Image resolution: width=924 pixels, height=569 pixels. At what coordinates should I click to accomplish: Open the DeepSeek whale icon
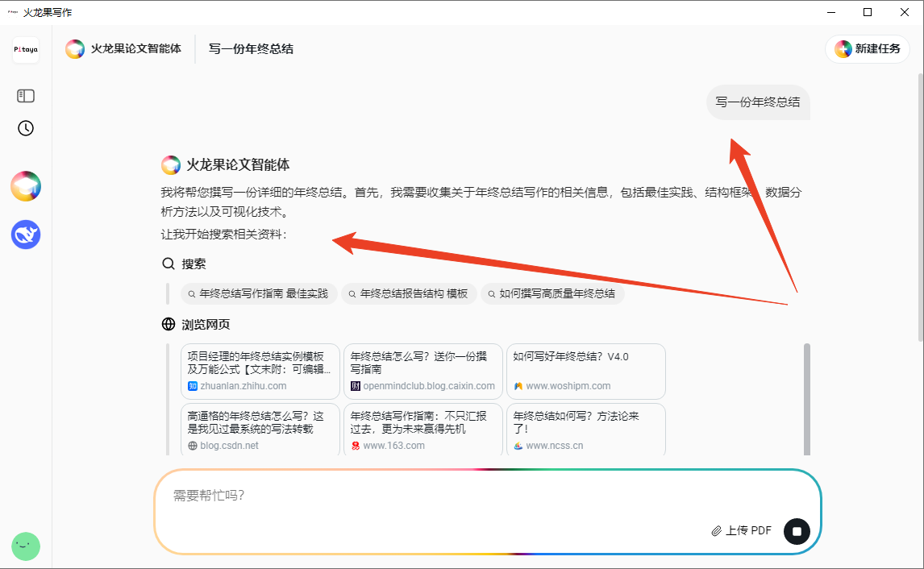[x=26, y=235]
